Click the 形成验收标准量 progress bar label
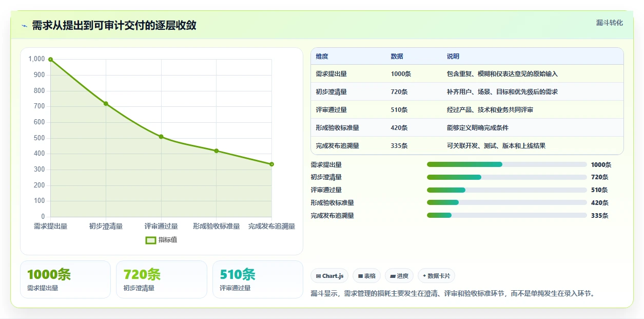 (x=332, y=203)
